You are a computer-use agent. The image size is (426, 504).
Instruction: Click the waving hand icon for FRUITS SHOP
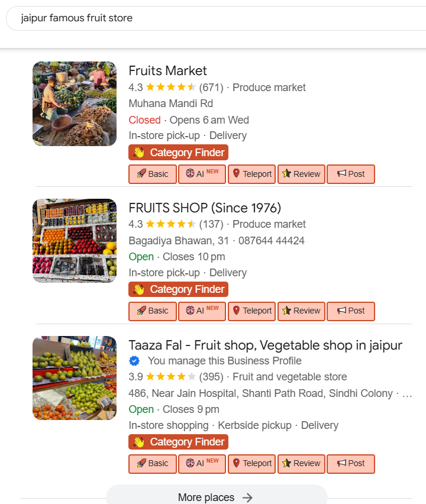tap(139, 289)
